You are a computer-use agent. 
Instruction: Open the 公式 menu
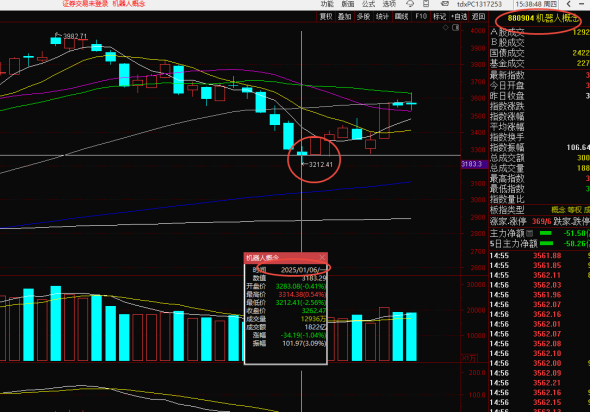pyautogui.click(x=368, y=4)
